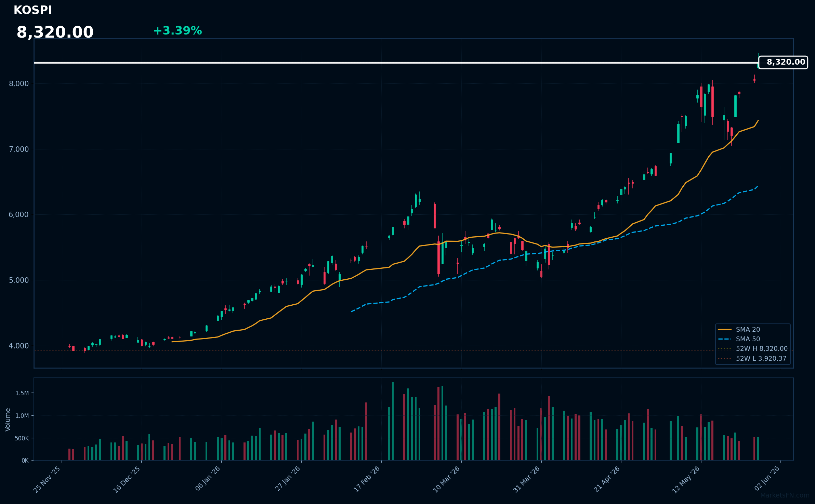Click the 21 Apr '26 date label
This screenshot has height=504, width=815.
coord(607,479)
